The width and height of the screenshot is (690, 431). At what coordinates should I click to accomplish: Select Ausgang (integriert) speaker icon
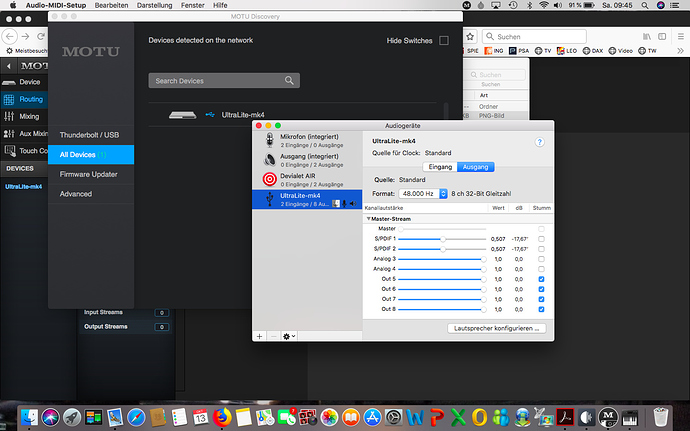pyautogui.click(x=269, y=160)
